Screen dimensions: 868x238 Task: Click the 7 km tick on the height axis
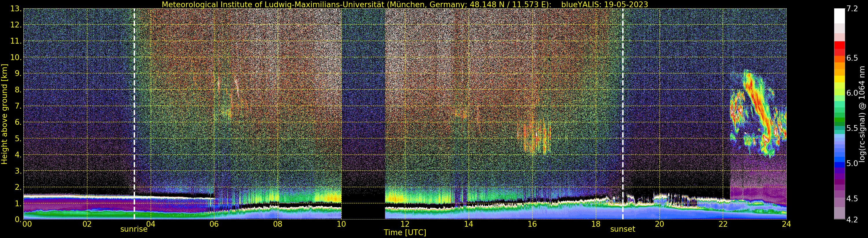pyautogui.click(x=18, y=106)
